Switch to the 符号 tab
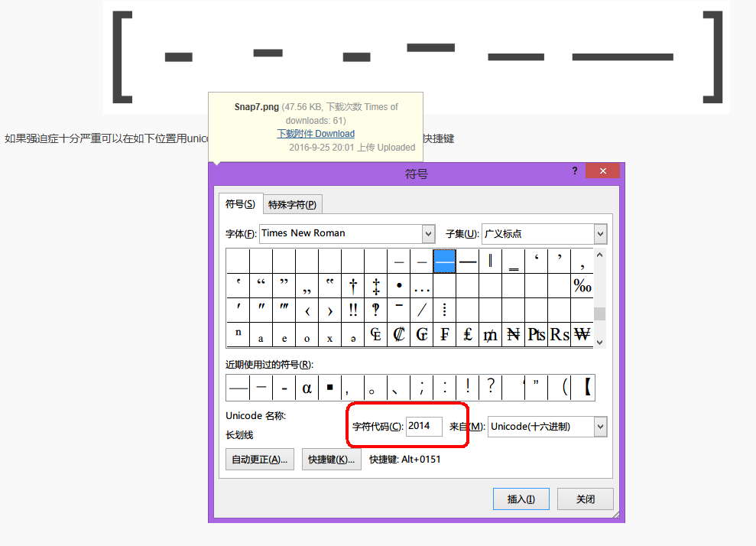The width and height of the screenshot is (756, 546). coord(242,203)
